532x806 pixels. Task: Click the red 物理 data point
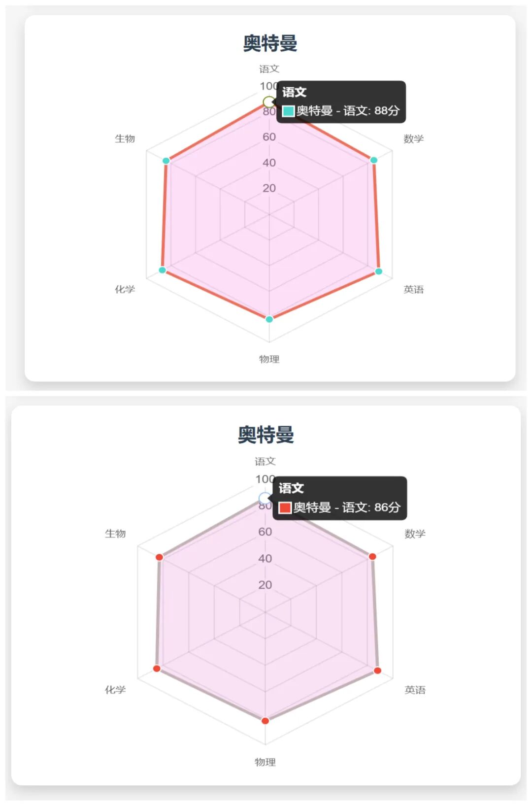265,721
